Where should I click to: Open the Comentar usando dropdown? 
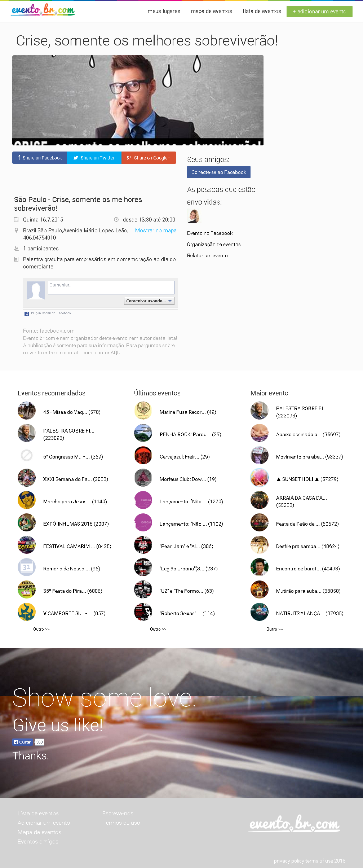[149, 301]
